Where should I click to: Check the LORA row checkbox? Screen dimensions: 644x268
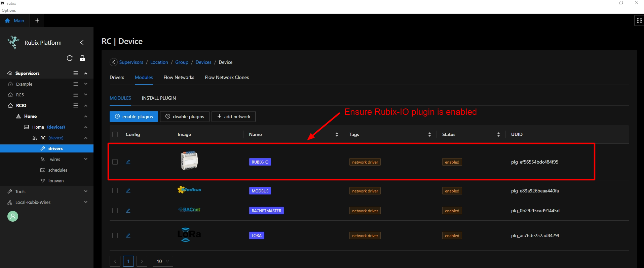(x=115, y=235)
